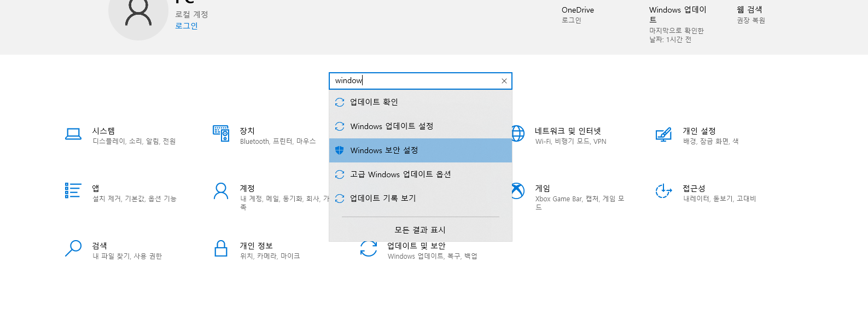
Task: Click Windows 업데이트, 복구, 백업 description
Action: pos(433,256)
